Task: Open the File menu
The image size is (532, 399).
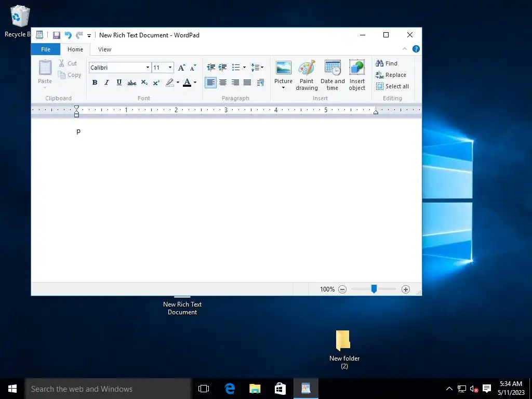Action: pos(46,49)
